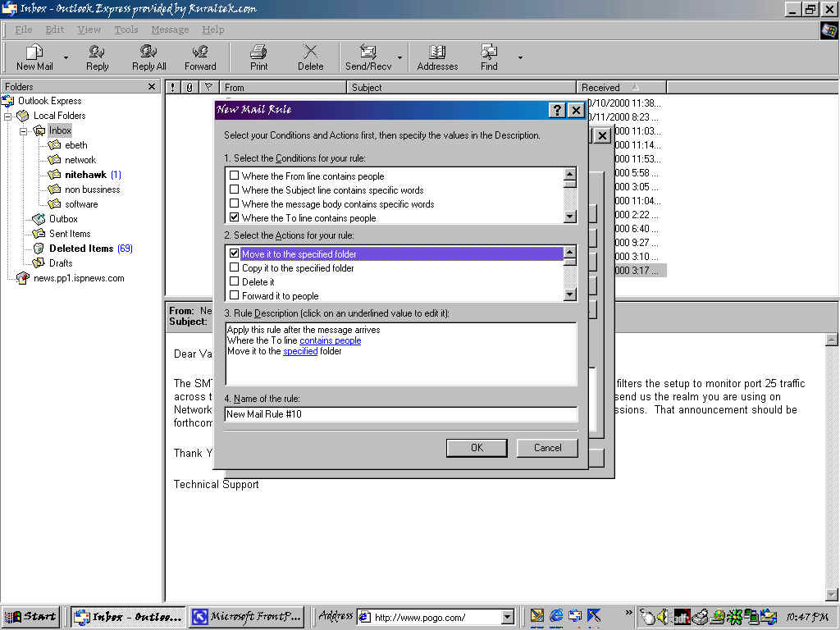Open the Help menu
Screen dimensions: 840x630
[212, 30]
